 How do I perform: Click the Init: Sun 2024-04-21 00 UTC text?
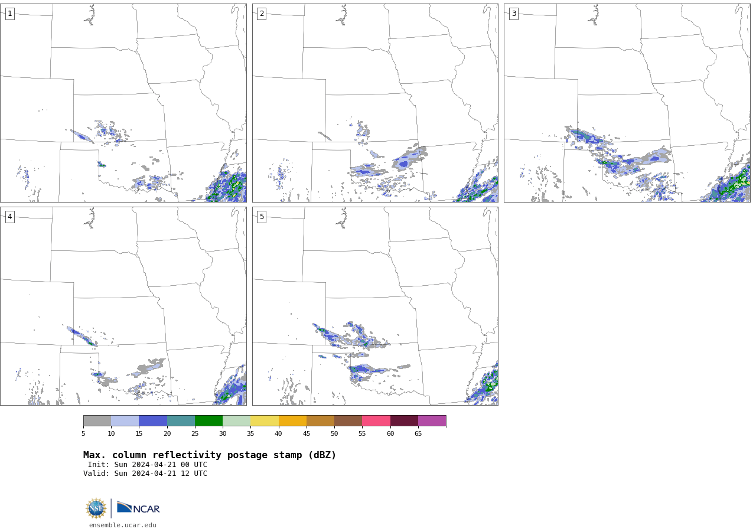(x=148, y=465)
